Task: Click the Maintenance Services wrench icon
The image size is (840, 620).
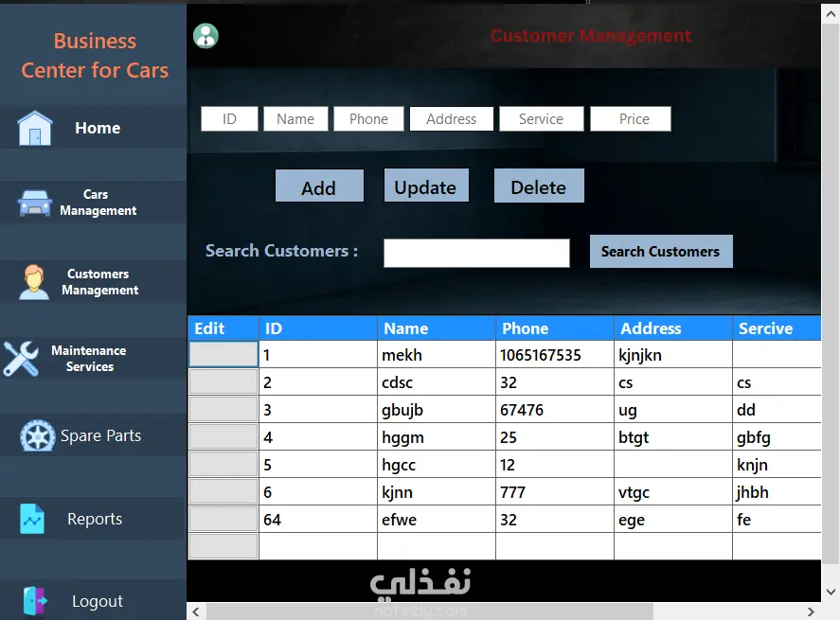Action: pos(21,358)
